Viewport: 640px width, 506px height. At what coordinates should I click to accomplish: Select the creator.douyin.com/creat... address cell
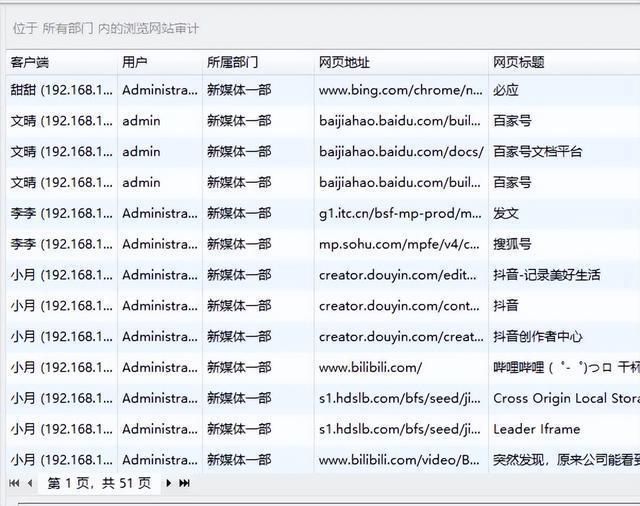click(x=401, y=336)
